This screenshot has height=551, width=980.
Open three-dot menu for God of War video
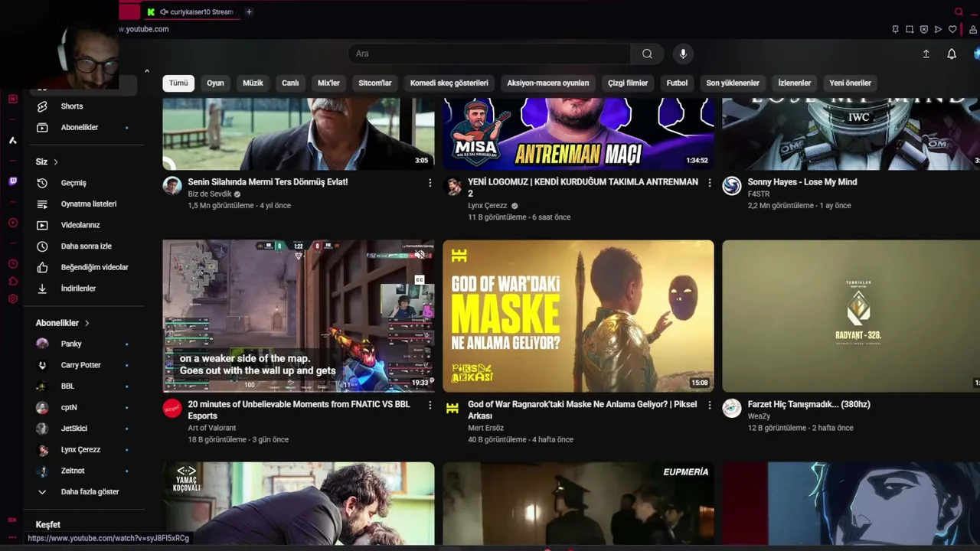click(709, 405)
